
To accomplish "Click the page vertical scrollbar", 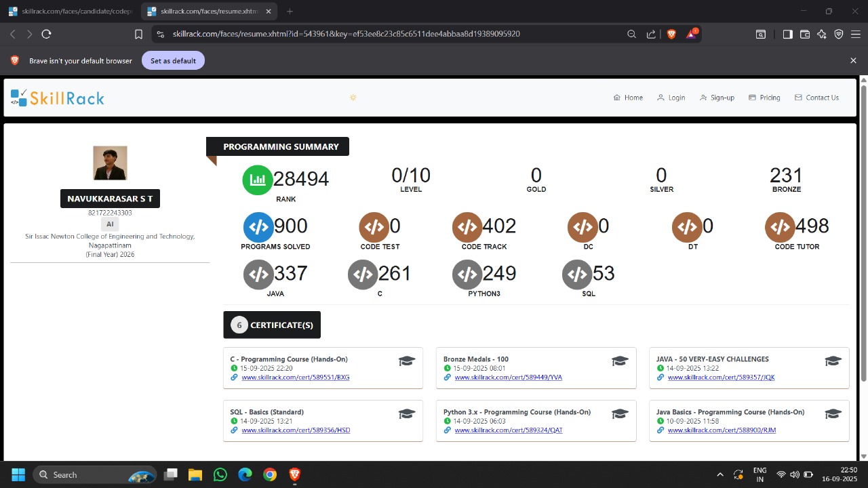I will (x=863, y=233).
